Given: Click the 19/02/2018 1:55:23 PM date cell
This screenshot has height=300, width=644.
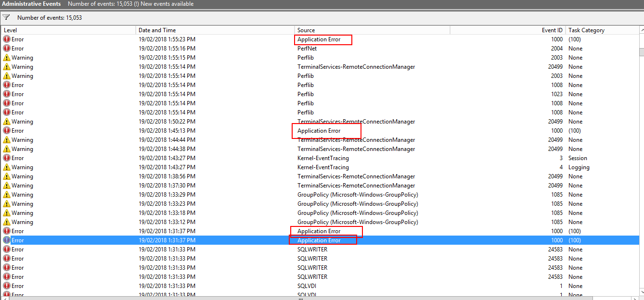Looking at the screenshot, I should [167, 39].
